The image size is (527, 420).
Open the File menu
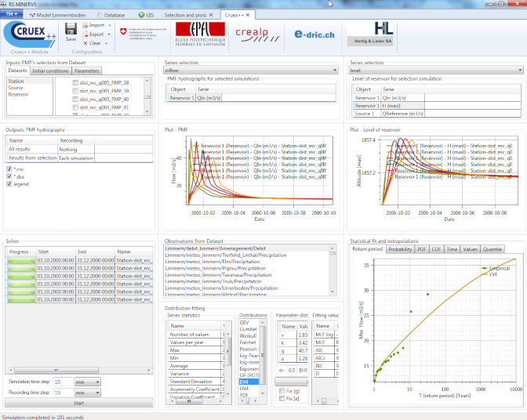[x=12, y=14]
